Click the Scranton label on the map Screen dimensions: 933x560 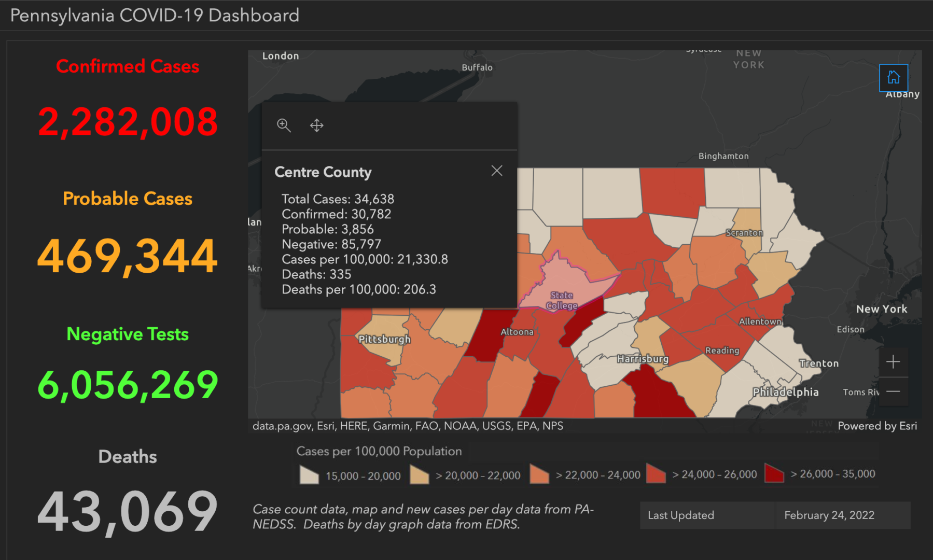point(744,233)
